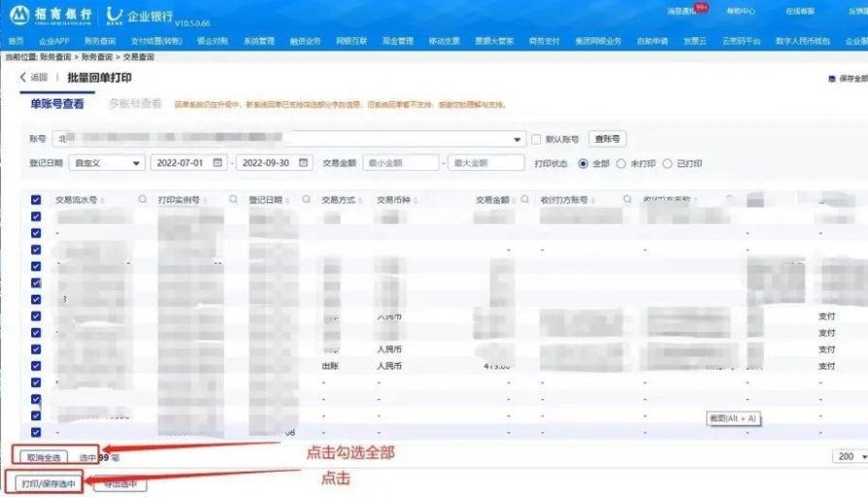Check the 默认账号 checkbox
The image size is (868, 497).
tap(536, 139)
